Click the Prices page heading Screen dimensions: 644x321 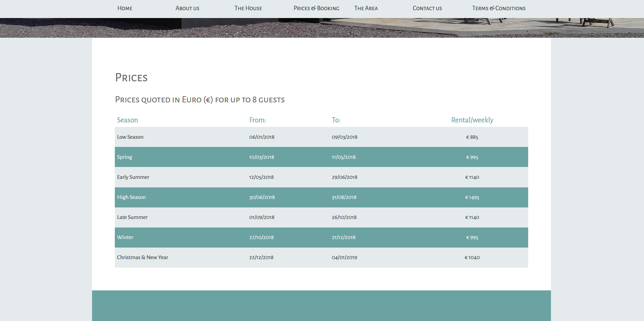(x=131, y=78)
